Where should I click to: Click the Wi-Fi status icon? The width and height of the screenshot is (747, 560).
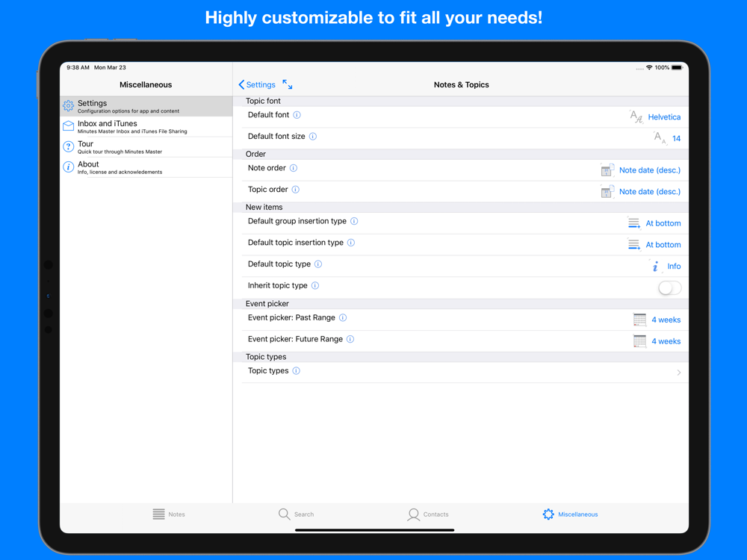pos(649,68)
